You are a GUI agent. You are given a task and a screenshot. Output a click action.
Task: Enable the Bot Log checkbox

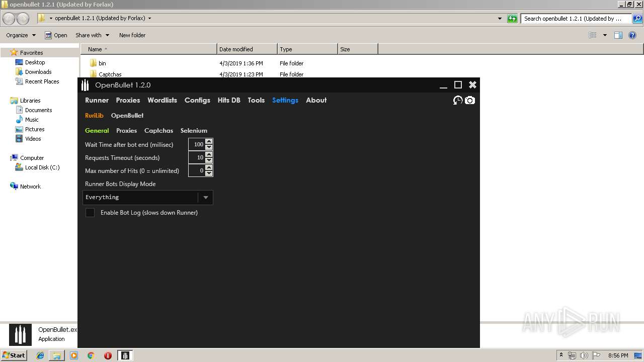click(90, 213)
